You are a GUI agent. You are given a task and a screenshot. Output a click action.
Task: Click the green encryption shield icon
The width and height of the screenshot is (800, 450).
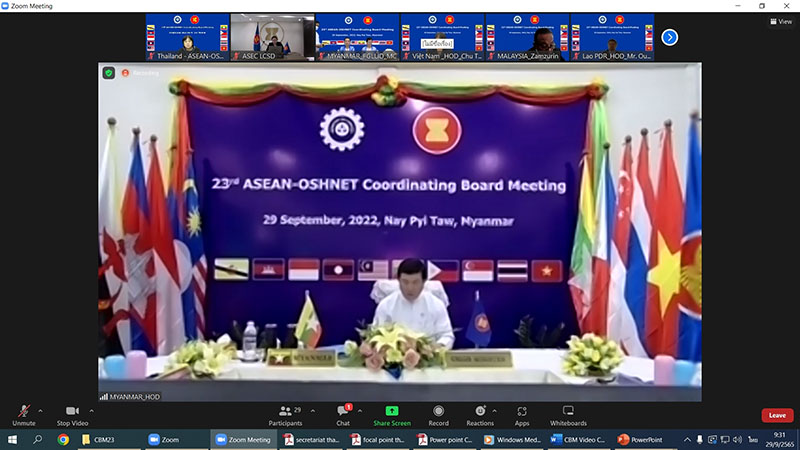pyautogui.click(x=108, y=72)
